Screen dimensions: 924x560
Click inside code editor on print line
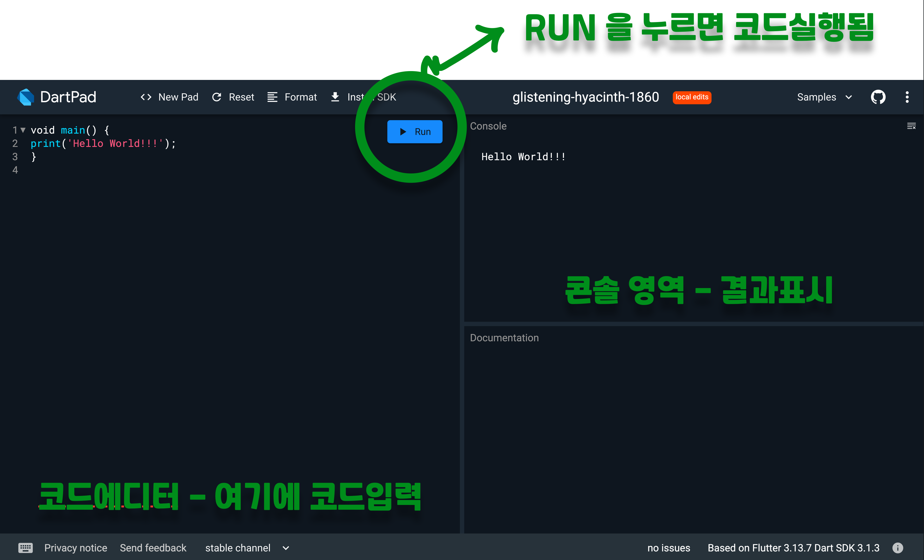103,144
